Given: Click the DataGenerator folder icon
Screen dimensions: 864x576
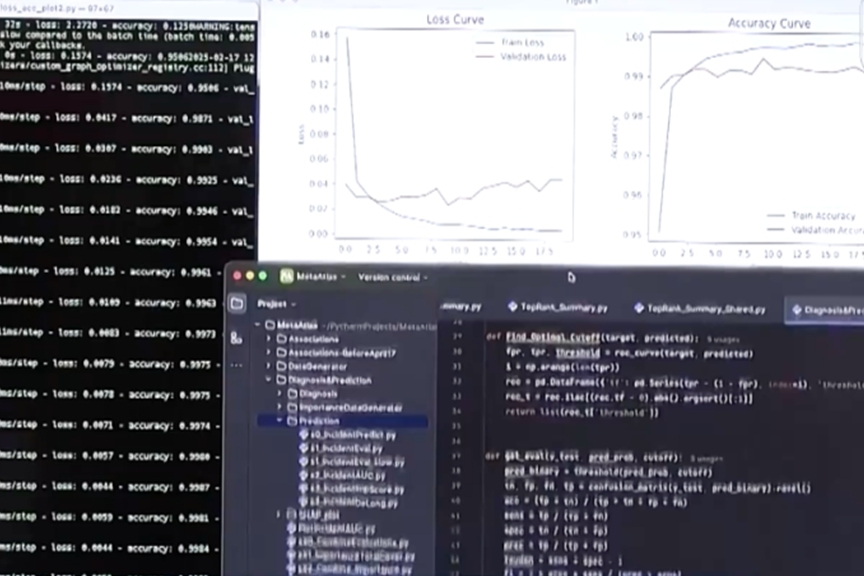Looking at the screenshot, I should 281,366.
